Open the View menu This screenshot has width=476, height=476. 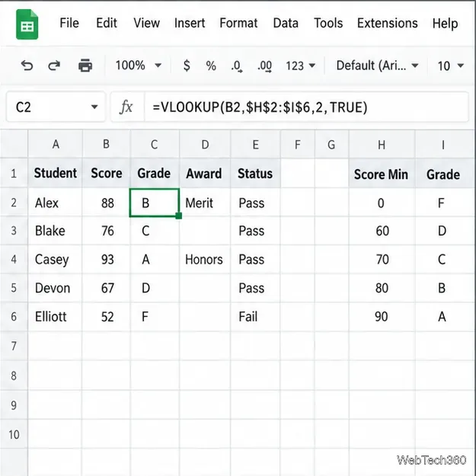pos(147,23)
